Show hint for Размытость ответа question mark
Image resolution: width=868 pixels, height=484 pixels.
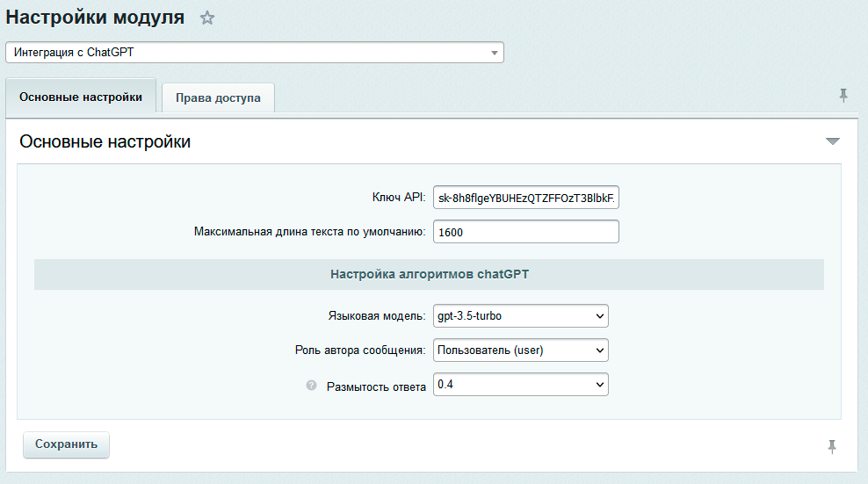(311, 385)
